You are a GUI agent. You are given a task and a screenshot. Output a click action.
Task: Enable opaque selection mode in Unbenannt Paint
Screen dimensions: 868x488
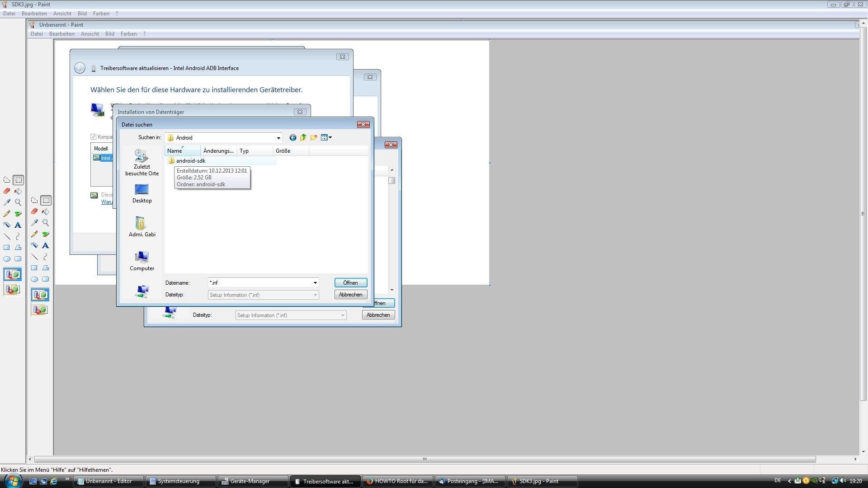[x=40, y=295]
